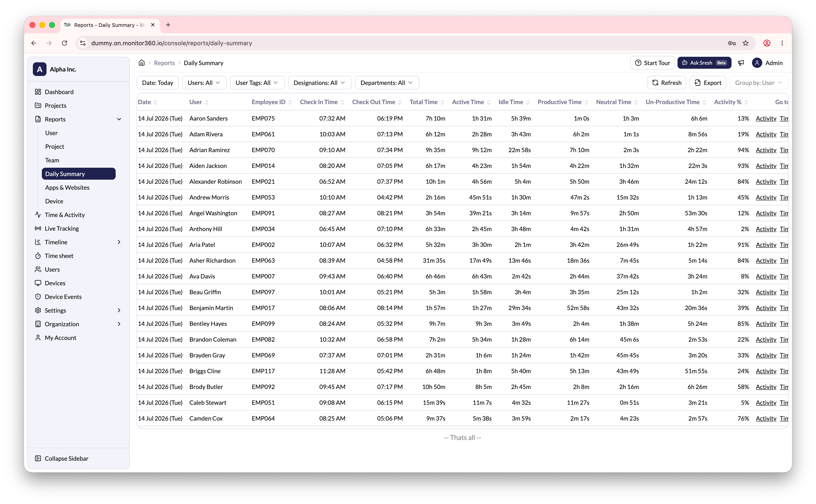
Task: Sort table by Date column
Action: pyautogui.click(x=156, y=102)
